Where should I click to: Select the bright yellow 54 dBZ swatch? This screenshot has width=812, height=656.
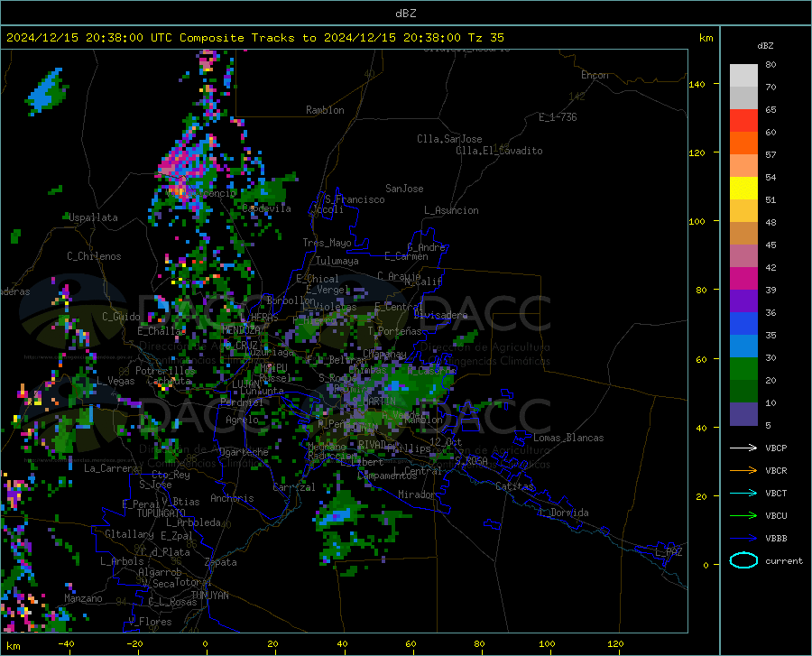pos(743,189)
